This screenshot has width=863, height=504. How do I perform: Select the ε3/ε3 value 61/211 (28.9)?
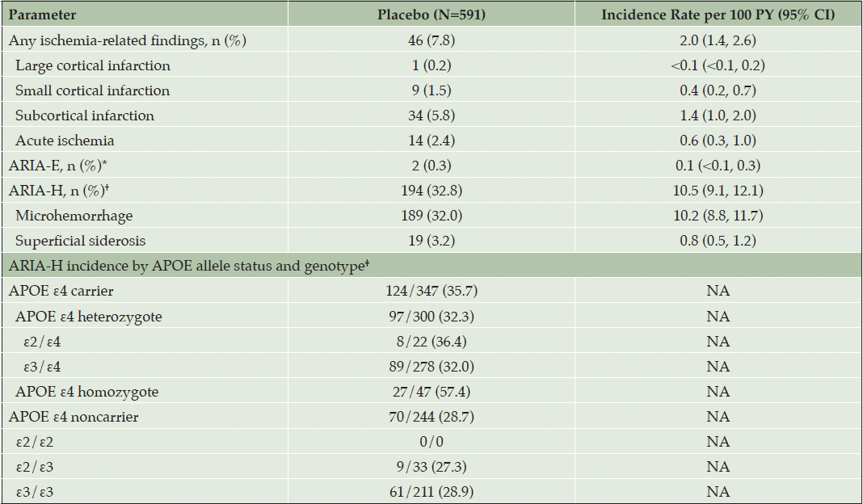(431, 492)
